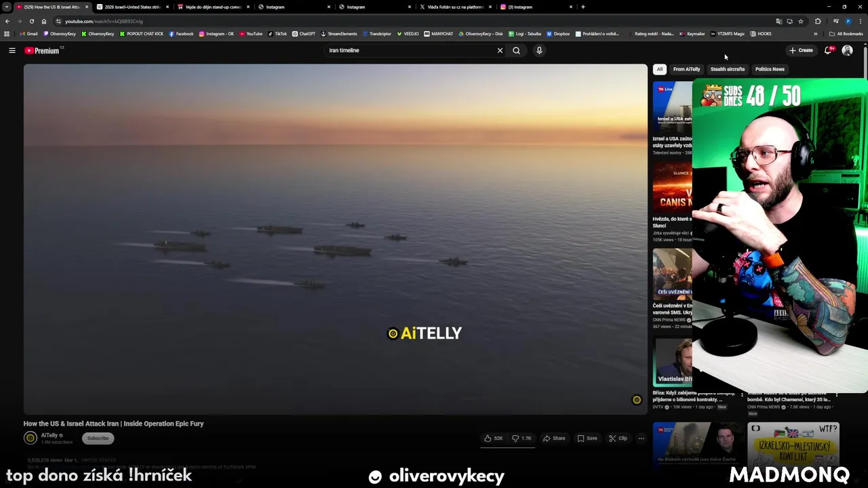Bookmark this page with star icon
The image size is (868, 488).
[801, 21]
